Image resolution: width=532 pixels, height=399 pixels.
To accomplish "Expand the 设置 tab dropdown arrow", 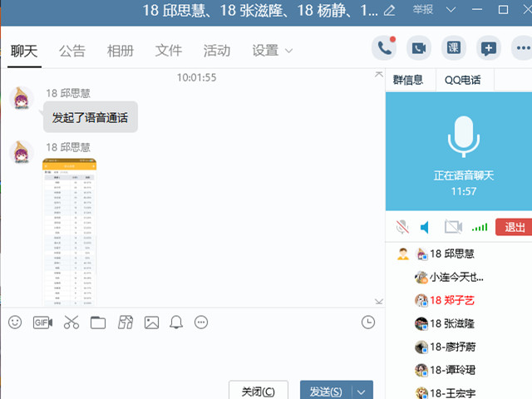I will [x=288, y=51].
